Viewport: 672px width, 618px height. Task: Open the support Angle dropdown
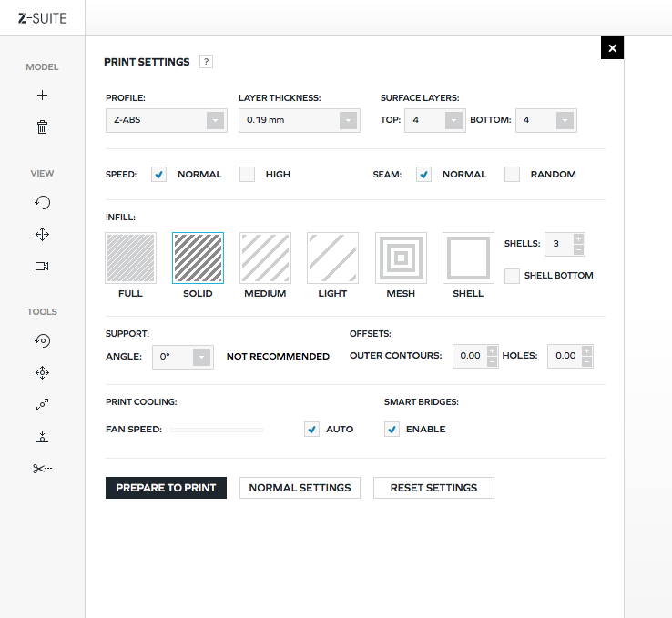(x=183, y=357)
